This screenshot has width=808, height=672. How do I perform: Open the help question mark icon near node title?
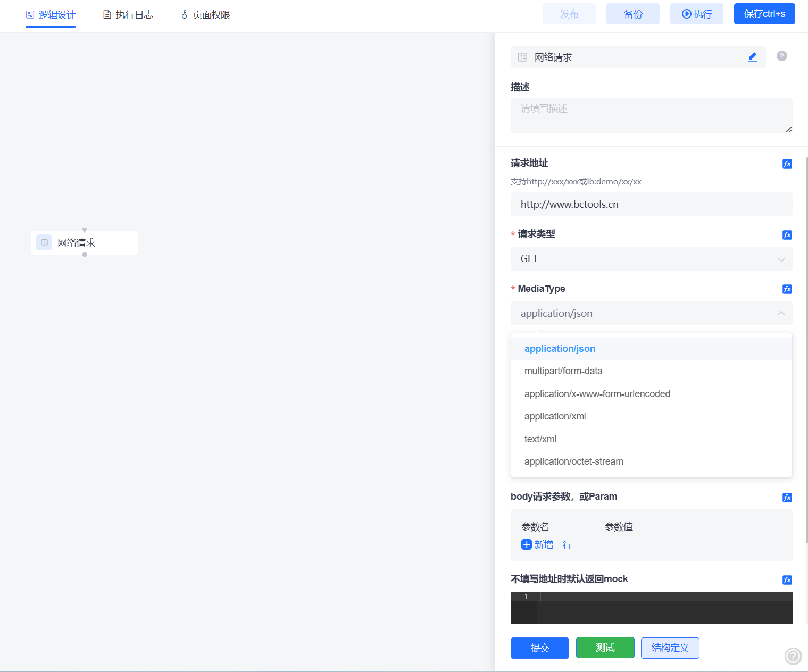click(781, 56)
